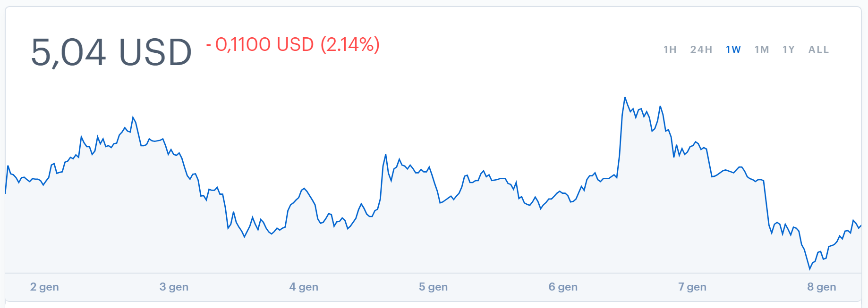Screen dimensions: 868x308
Task: Click the highest peak of the price line
Action: tap(625, 98)
